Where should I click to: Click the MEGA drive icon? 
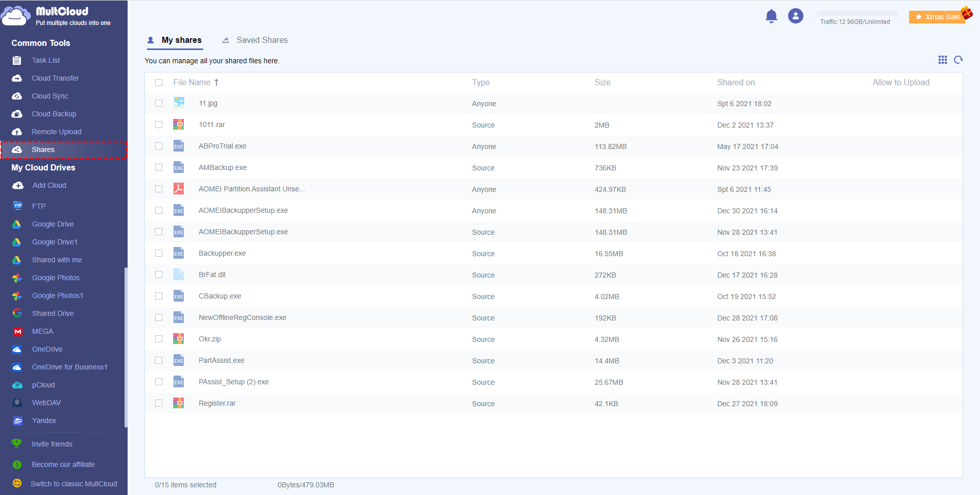(18, 331)
